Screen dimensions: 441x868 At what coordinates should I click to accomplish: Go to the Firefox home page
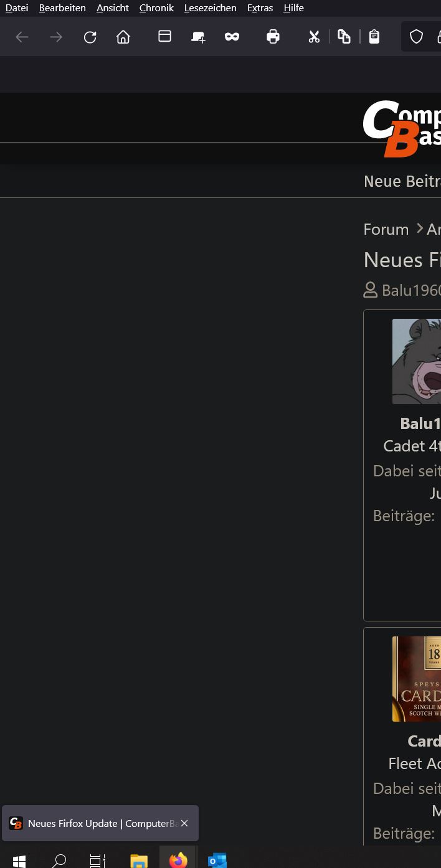click(x=123, y=37)
